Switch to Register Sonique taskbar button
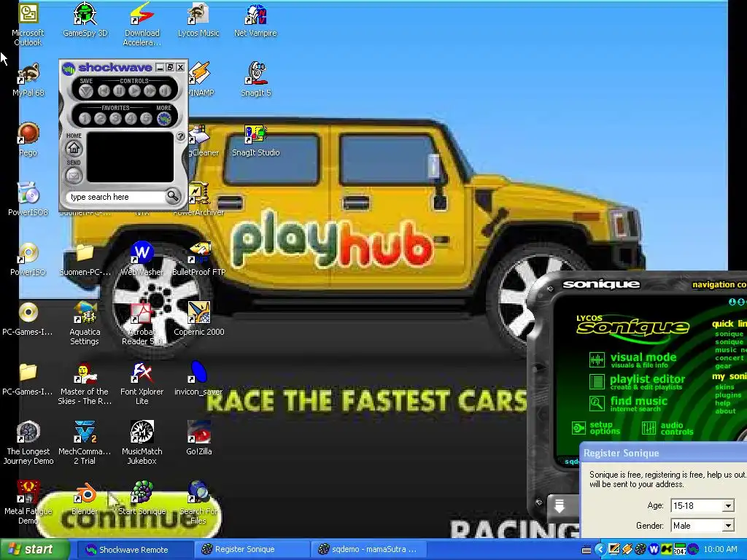The height and width of the screenshot is (560, 747). [252, 550]
